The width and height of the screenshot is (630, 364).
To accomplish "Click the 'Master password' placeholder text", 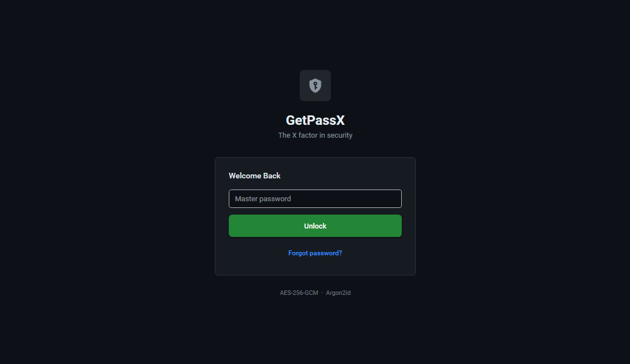I will (x=262, y=198).
